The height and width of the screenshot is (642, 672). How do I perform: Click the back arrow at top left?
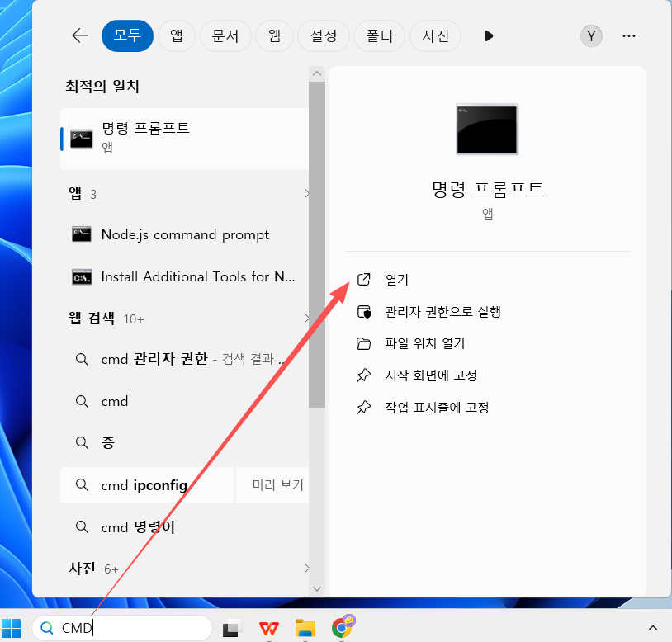pos(79,35)
